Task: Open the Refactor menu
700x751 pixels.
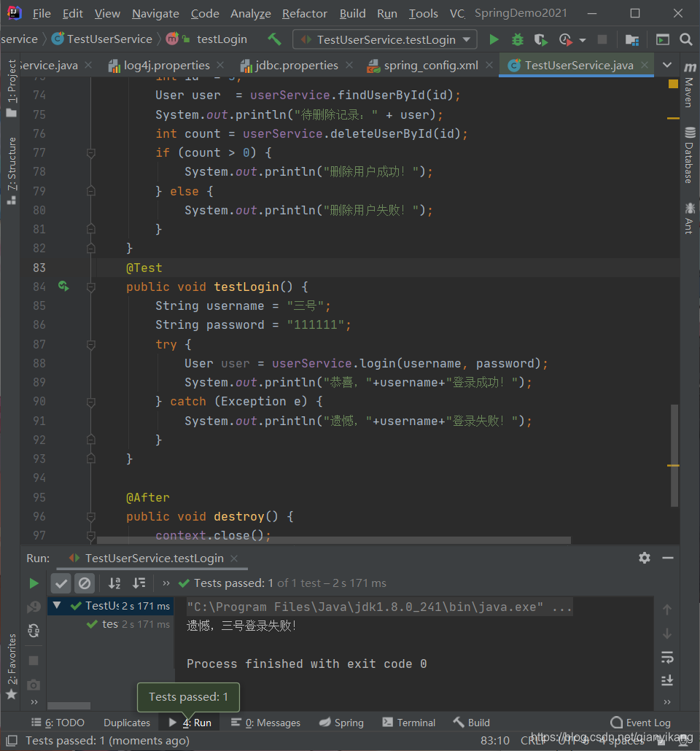Action: tap(304, 13)
